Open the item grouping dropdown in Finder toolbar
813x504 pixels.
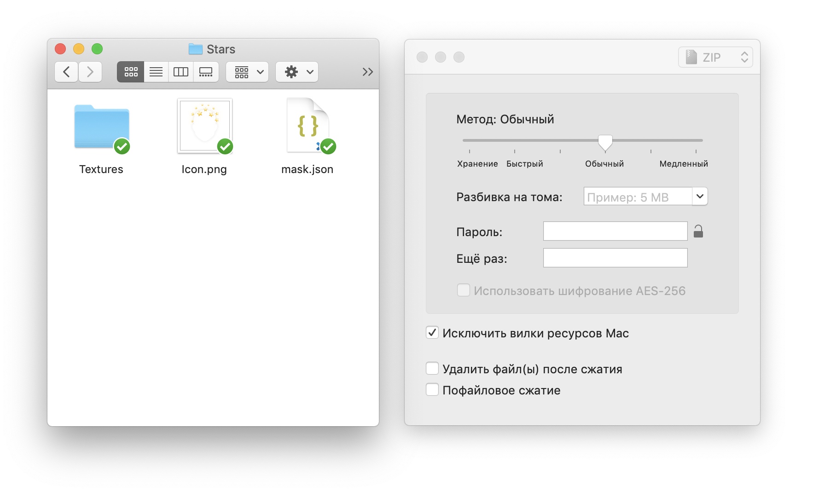pos(247,72)
